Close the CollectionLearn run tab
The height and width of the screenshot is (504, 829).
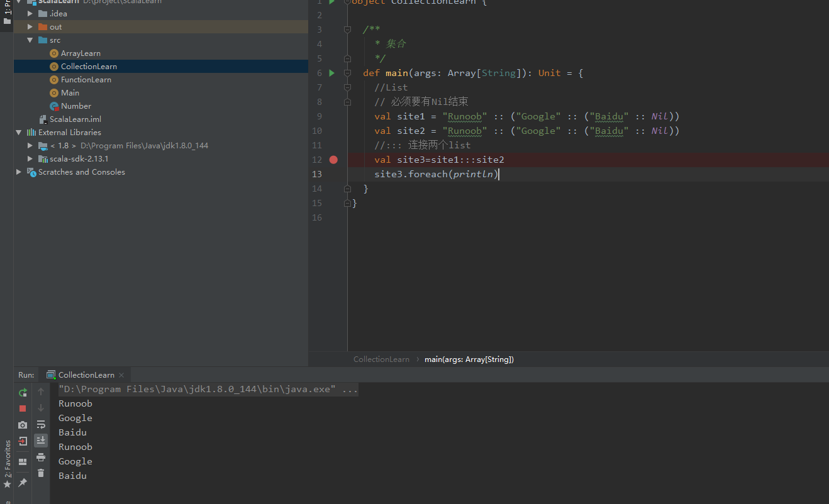click(x=122, y=375)
